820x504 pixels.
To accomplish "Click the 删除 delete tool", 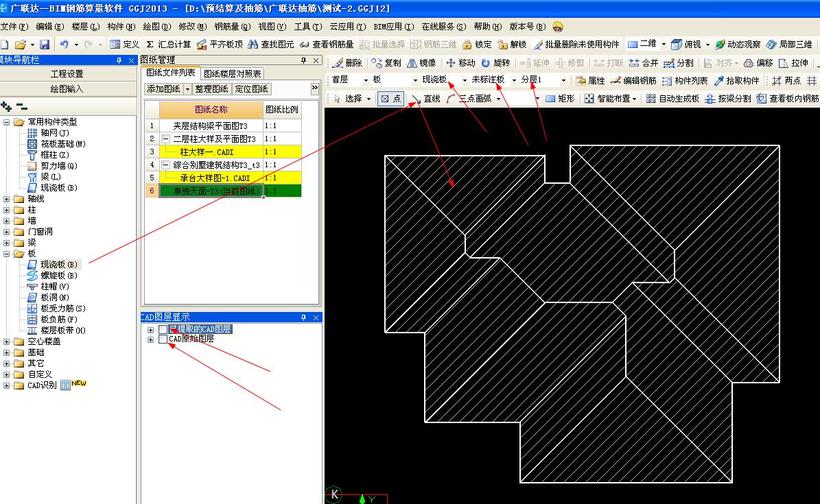I will 348,62.
